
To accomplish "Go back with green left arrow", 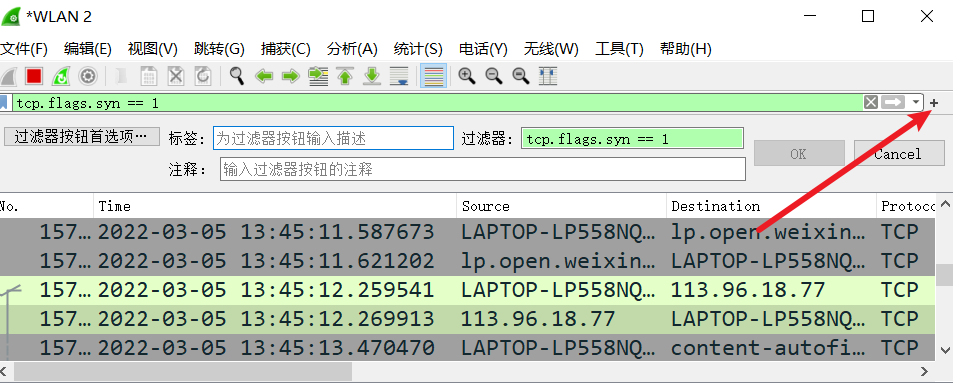I will (264, 76).
